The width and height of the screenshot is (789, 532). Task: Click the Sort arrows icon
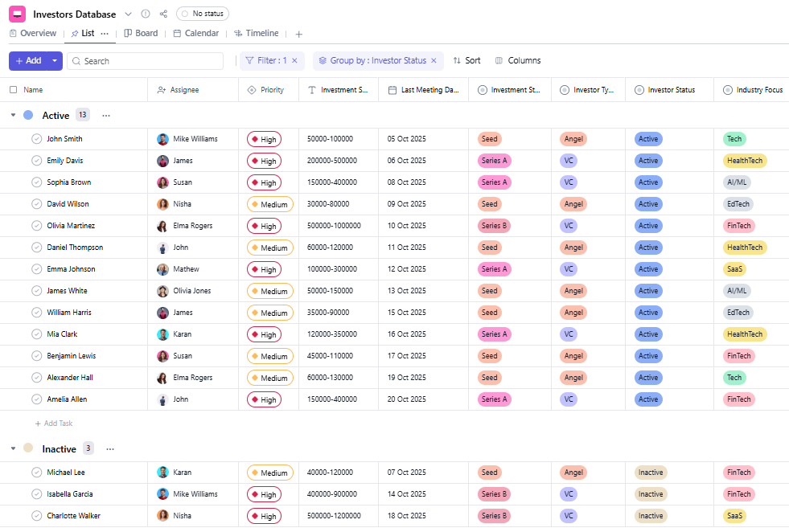coord(457,61)
